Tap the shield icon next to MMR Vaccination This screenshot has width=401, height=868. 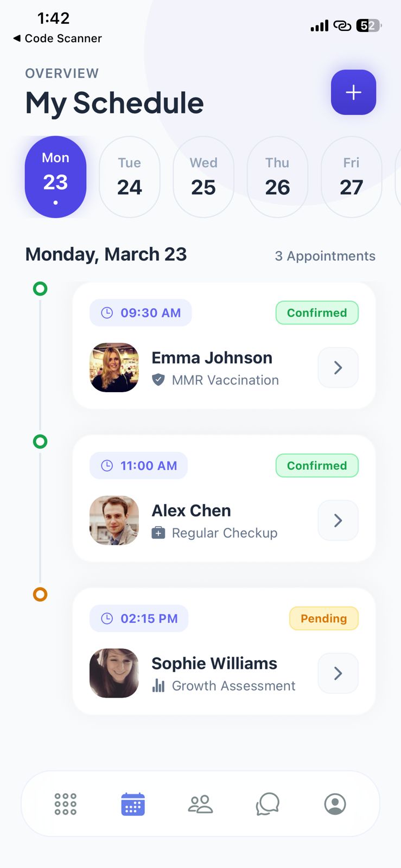coord(158,380)
